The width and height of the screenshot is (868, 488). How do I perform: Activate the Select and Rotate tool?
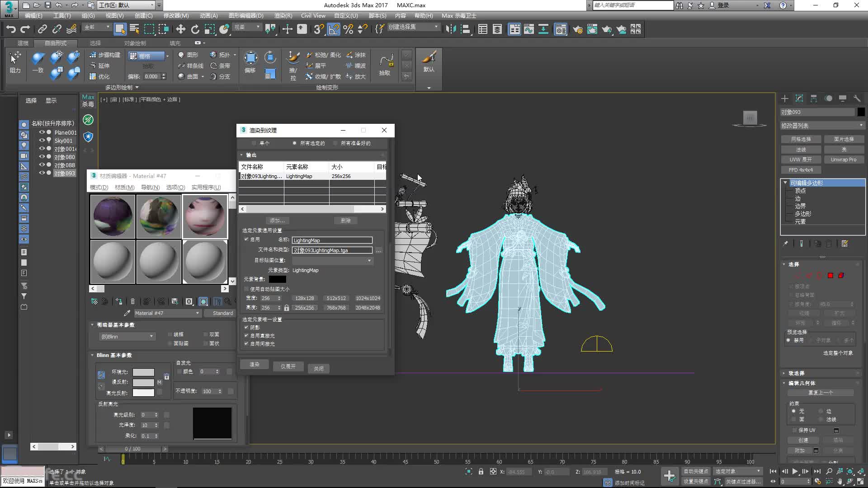(x=195, y=29)
